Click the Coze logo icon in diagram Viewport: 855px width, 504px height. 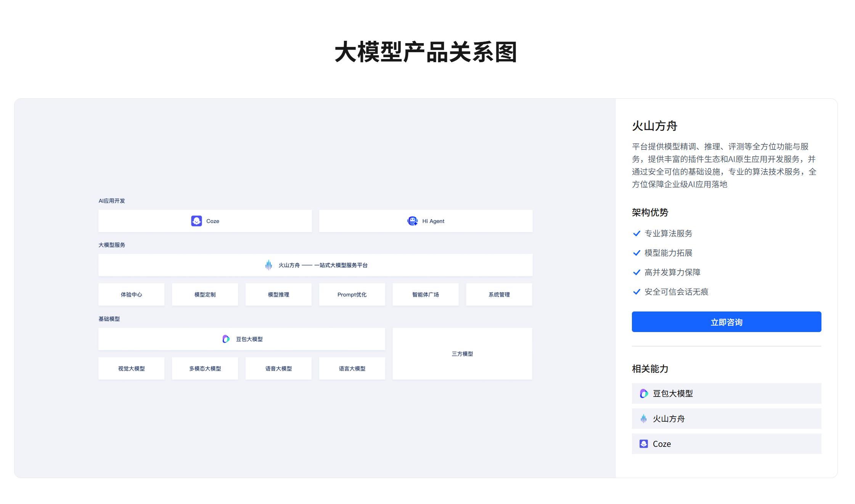(x=196, y=221)
